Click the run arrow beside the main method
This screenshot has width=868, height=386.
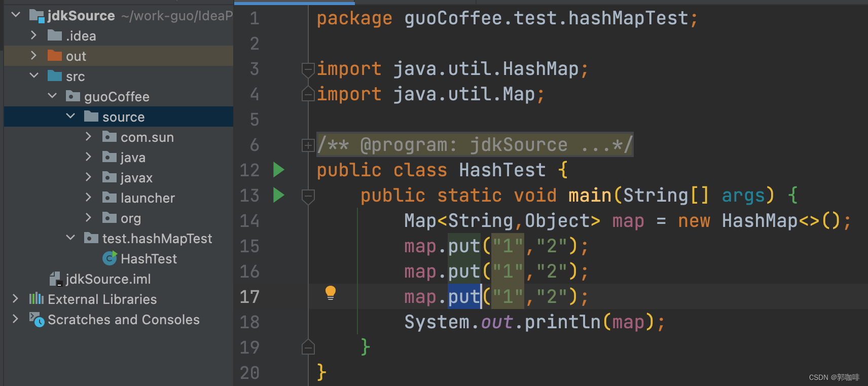[278, 195]
